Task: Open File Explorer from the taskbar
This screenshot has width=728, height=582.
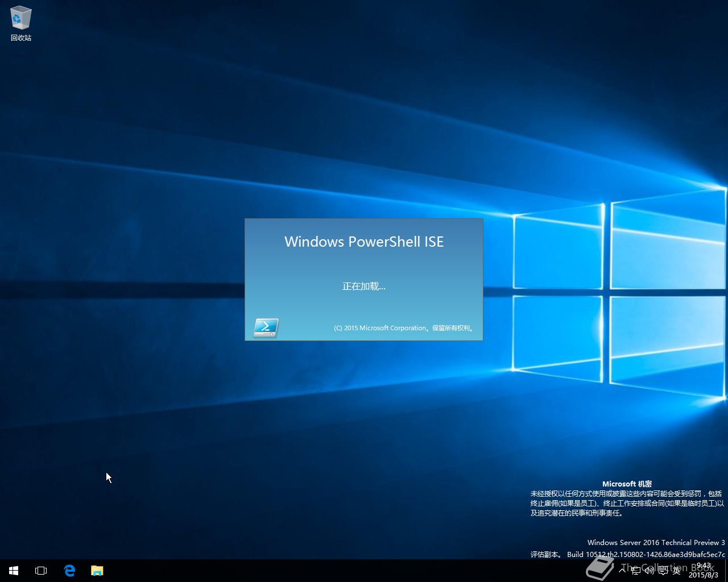Action: 97,571
